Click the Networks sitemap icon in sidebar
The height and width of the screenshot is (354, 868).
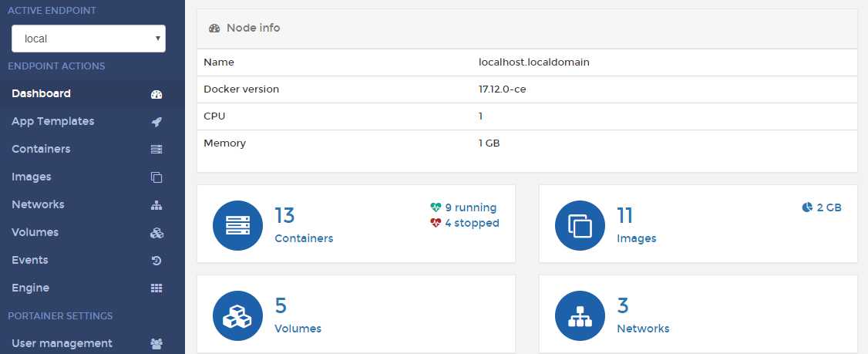coord(156,205)
